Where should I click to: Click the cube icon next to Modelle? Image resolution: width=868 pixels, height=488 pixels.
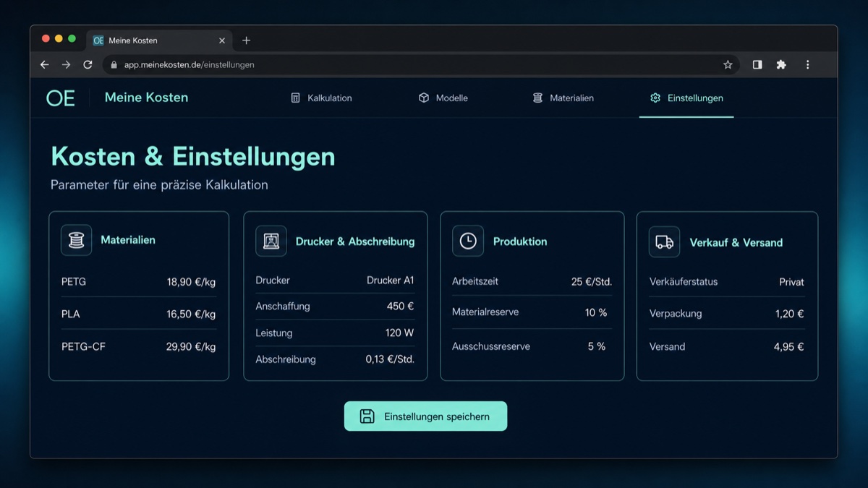coord(424,98)
